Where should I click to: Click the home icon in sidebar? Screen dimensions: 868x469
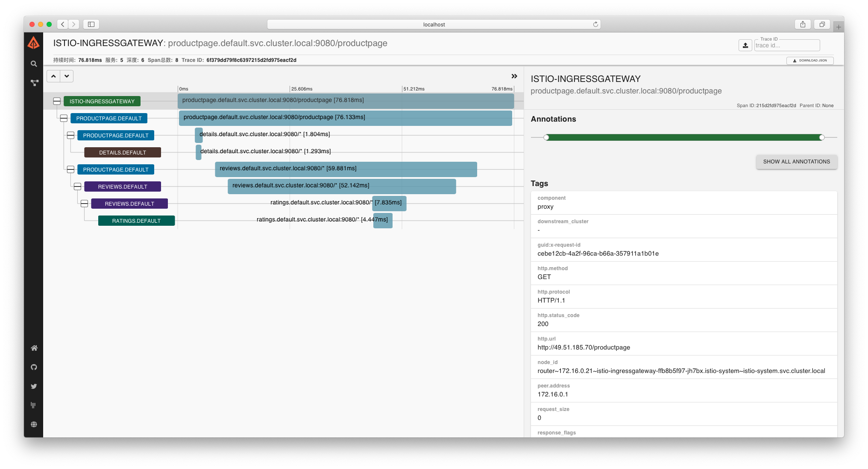[x=34, y=348]
